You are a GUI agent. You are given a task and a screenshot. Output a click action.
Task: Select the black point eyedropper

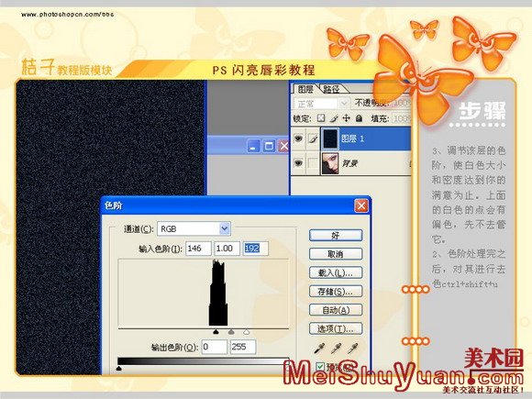319,349
